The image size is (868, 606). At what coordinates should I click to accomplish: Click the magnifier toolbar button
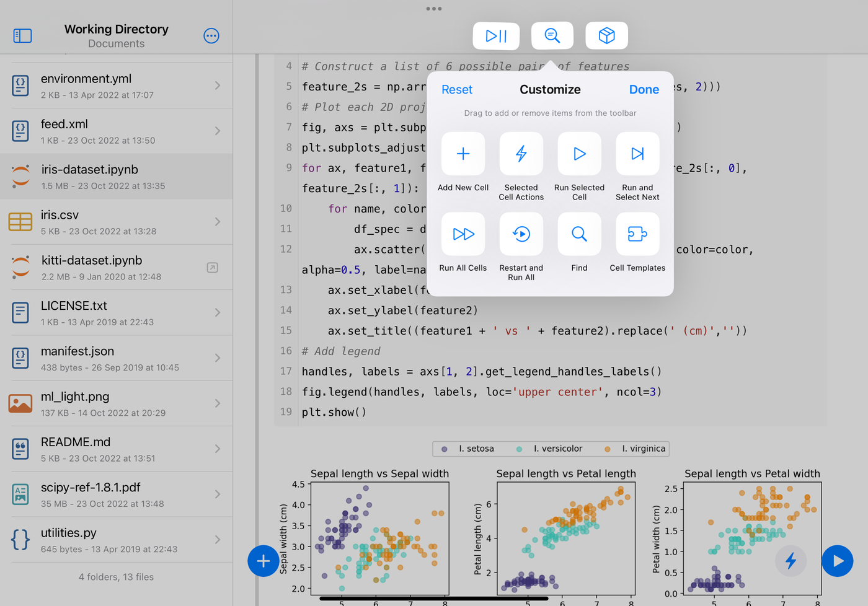(x=552, y=36)
